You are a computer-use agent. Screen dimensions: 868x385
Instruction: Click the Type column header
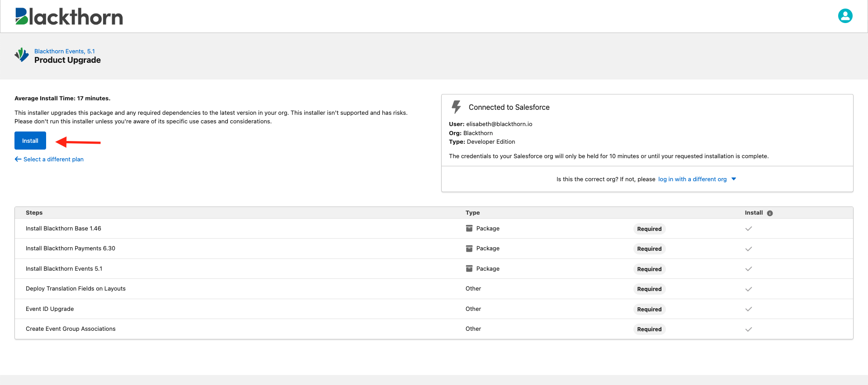point(472,213)
